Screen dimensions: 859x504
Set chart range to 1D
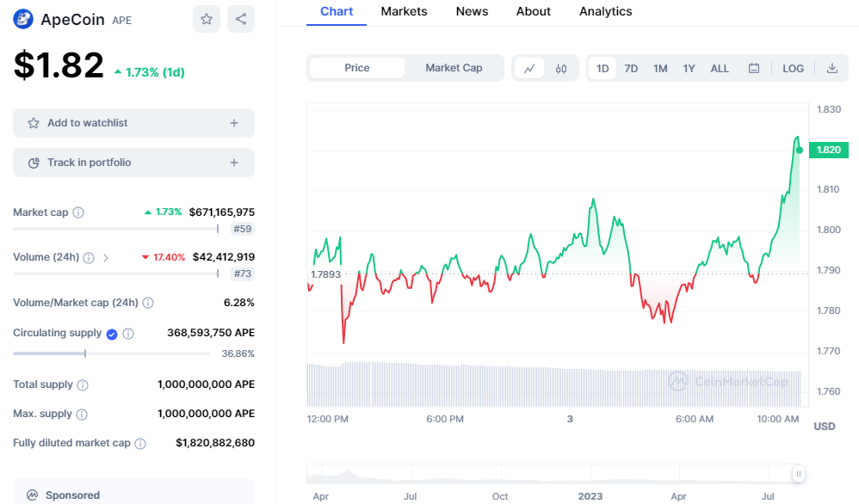pyautogui.click(x=603, y=69)
